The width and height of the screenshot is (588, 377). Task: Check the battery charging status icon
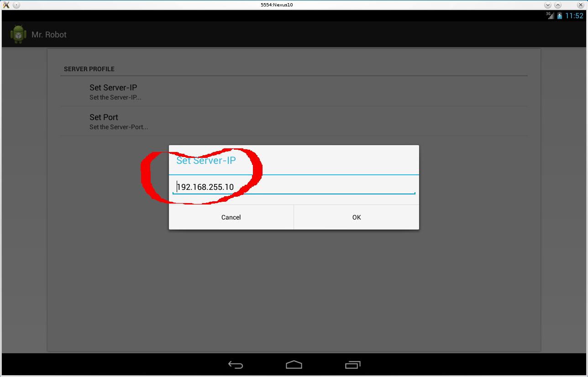(x=560, y=16)
